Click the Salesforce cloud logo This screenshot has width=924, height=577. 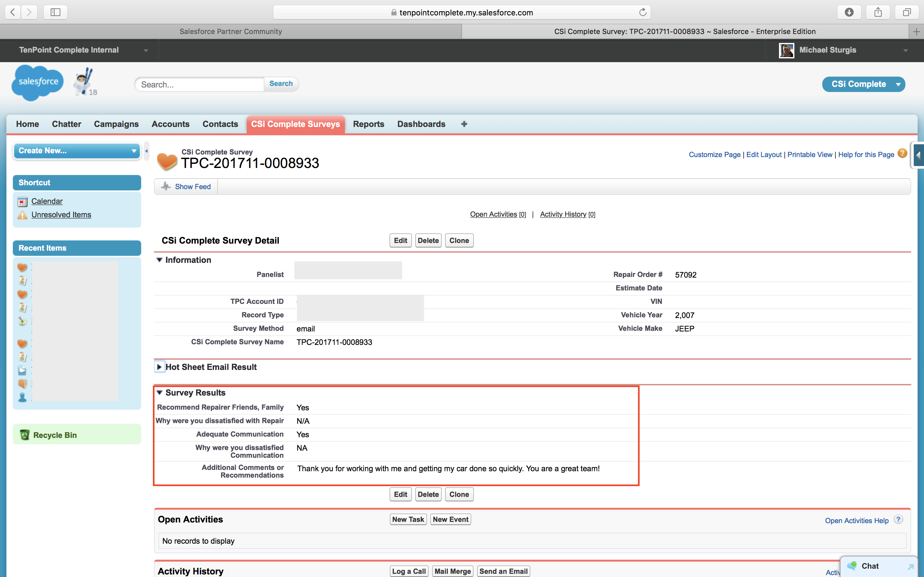[x=38, y=82]
